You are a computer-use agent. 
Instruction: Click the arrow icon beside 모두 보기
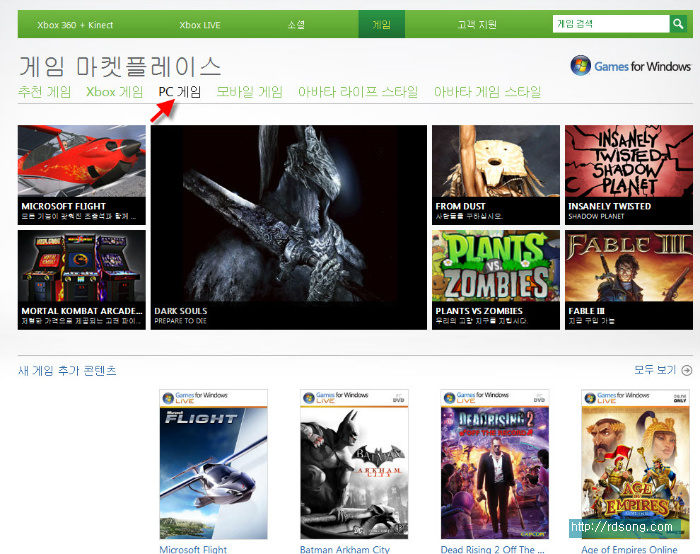tap(687, 370)
